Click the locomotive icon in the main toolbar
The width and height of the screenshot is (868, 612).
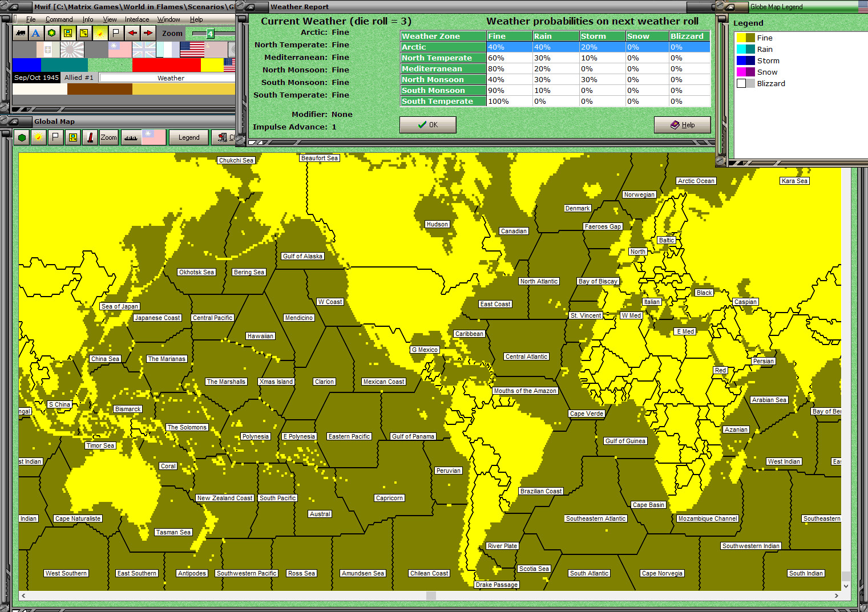point(21,33)
